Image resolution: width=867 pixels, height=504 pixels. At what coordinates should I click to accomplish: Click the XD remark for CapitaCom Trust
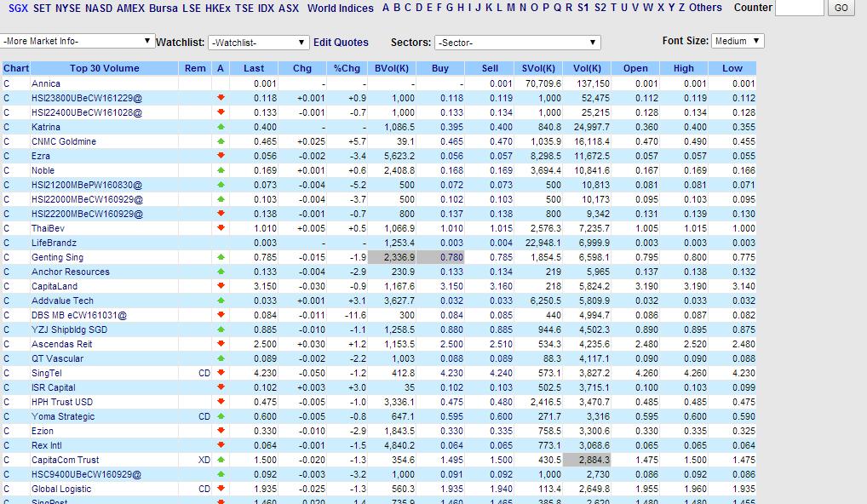204,460
